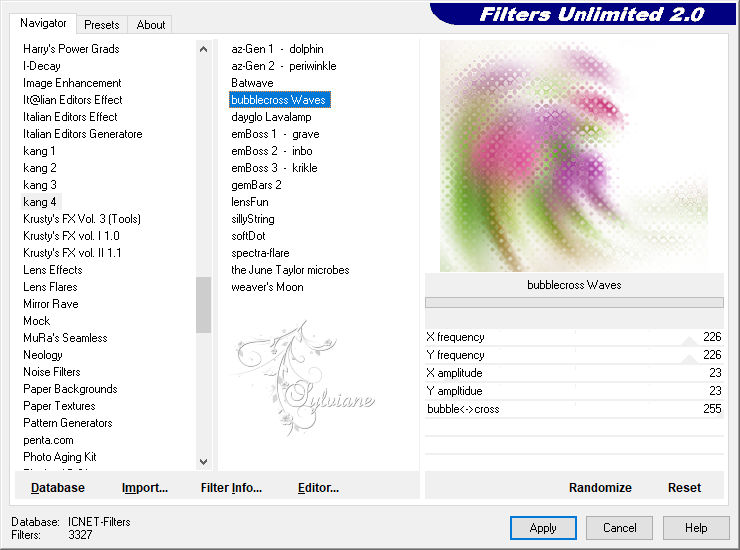Choose emBoss 2 - inbo filter

pyautogui.click(x=271, y=151)
